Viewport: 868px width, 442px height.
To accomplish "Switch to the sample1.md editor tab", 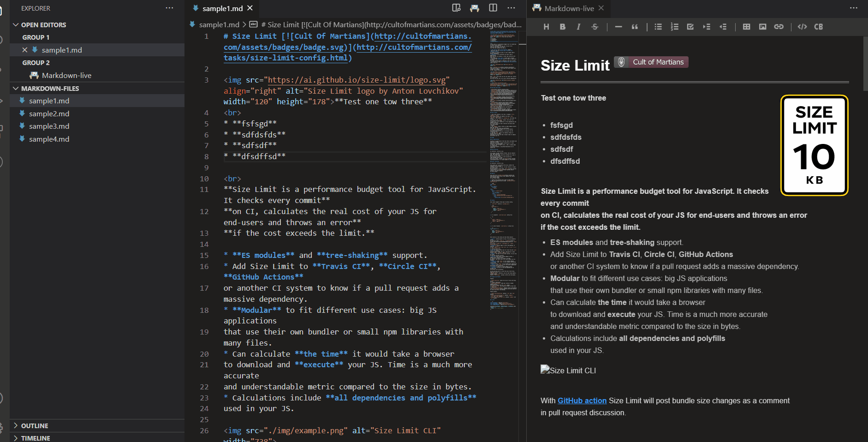I will pos(222,8).
